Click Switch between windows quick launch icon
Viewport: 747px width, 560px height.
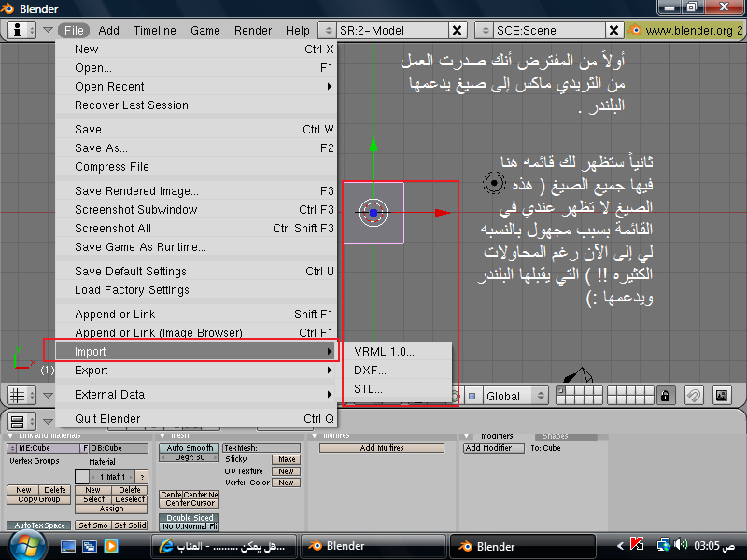(x=89, y=546)
